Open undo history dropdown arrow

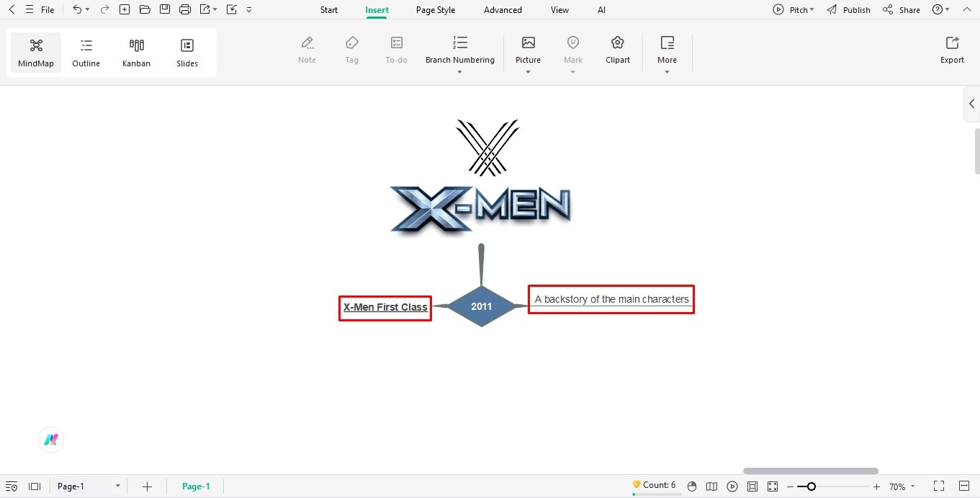(88, 10)
